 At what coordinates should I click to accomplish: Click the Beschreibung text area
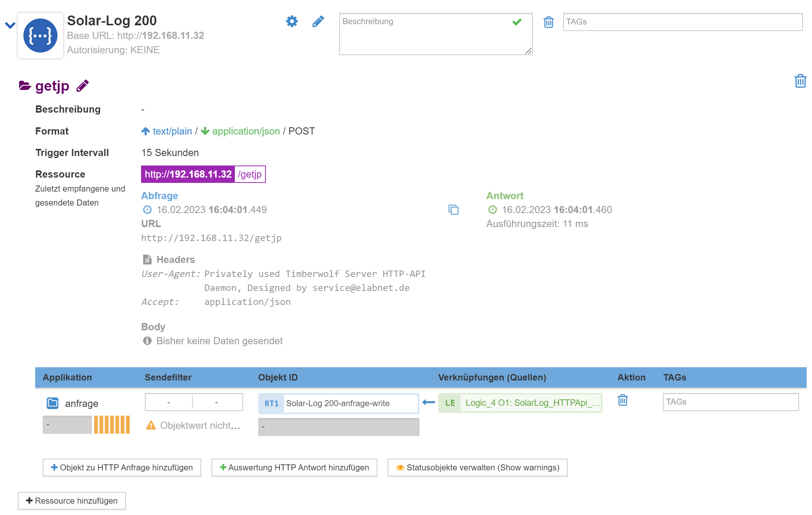coord(436,34)
